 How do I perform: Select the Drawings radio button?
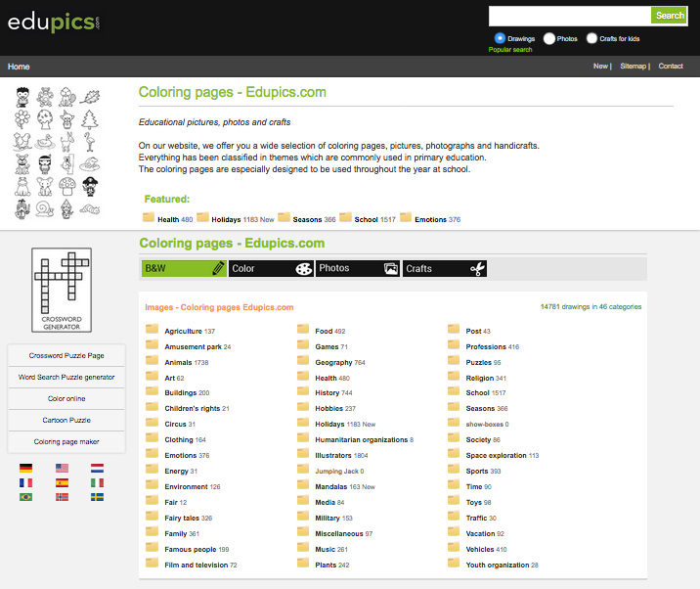click(500, 38)
